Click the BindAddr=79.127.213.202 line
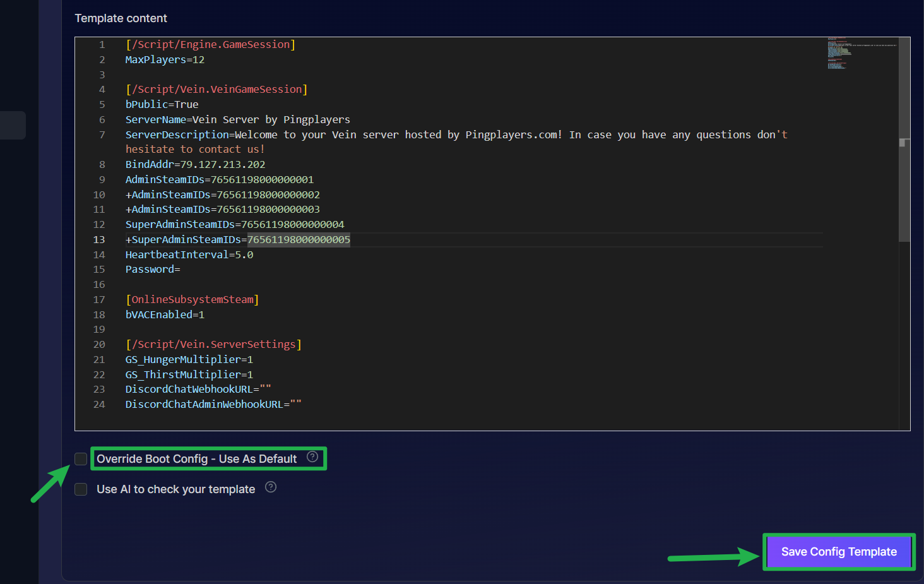Screen dimensions: 924x584 pos(195,165)
